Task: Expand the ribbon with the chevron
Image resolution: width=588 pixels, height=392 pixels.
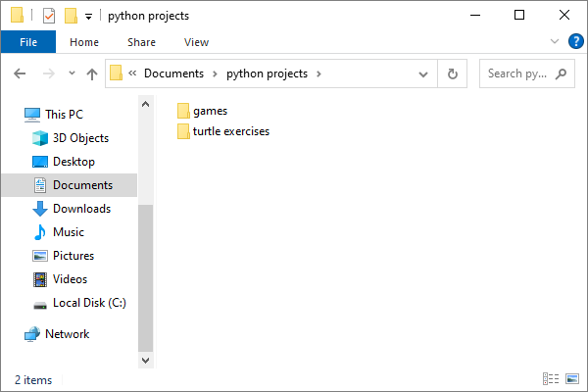Action: tap(555, 41)
